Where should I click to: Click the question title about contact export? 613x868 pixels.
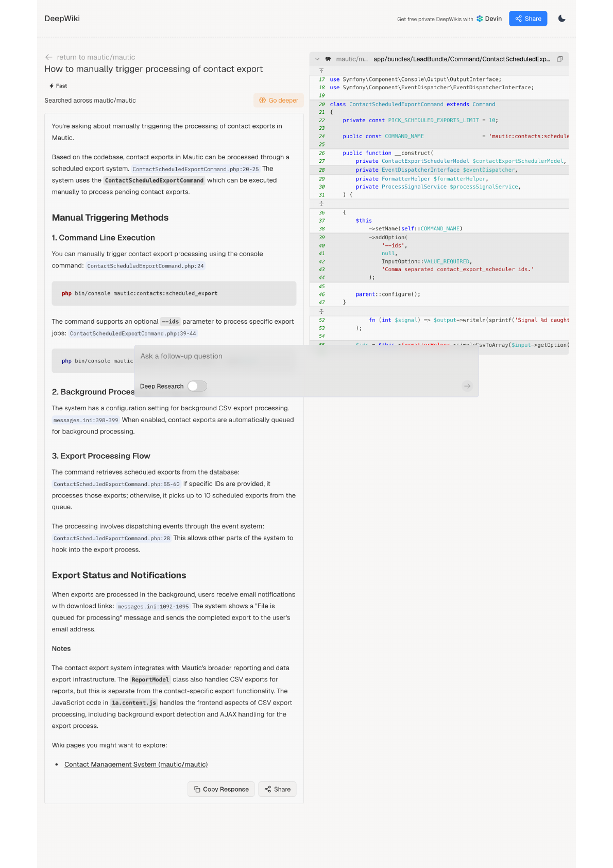click(x=154, y=69)
